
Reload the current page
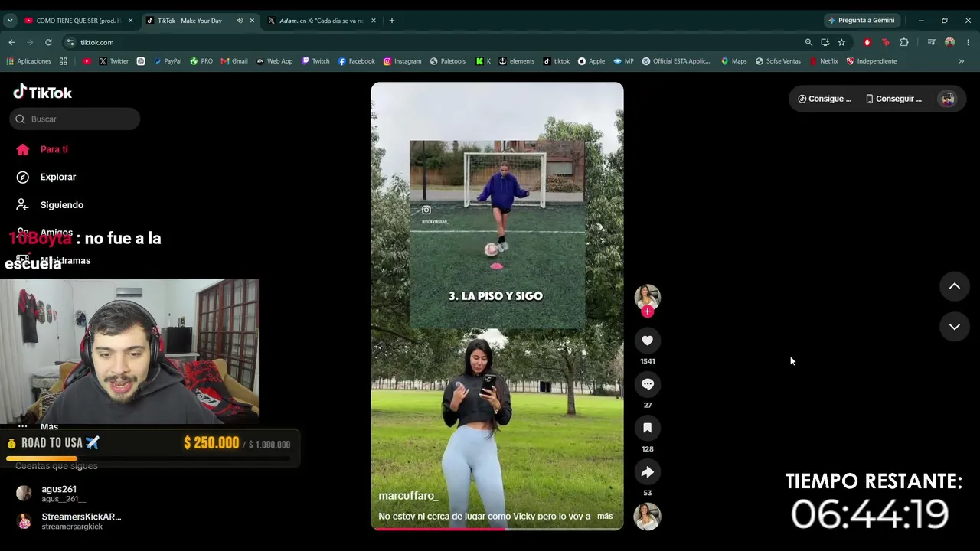coord(48,42)
